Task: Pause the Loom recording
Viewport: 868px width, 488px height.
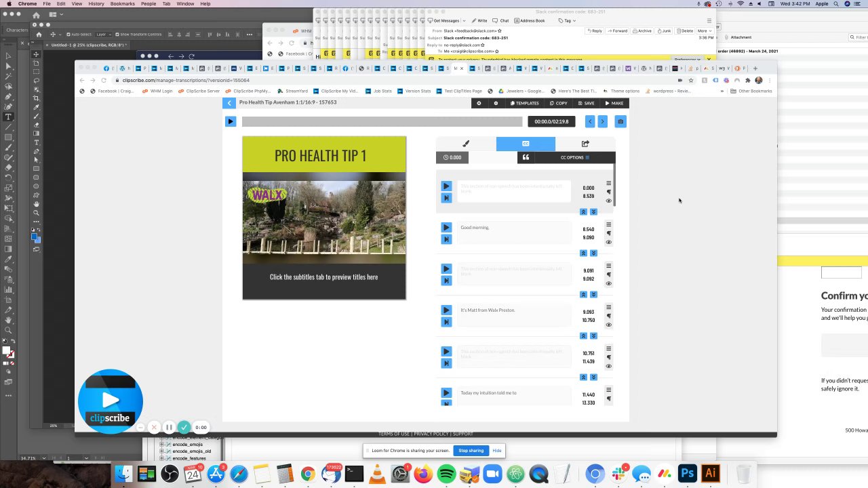Action: click(x=169, y=427)
